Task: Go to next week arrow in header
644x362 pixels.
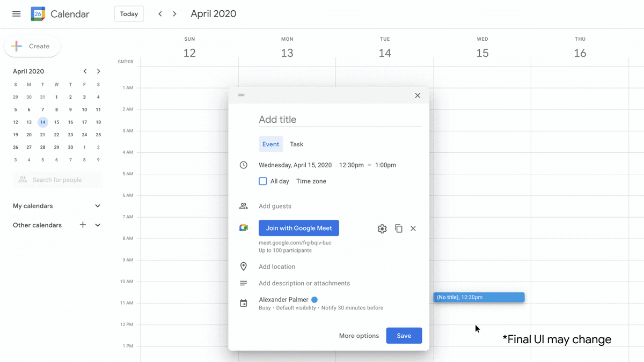Action: pos(174,14)
